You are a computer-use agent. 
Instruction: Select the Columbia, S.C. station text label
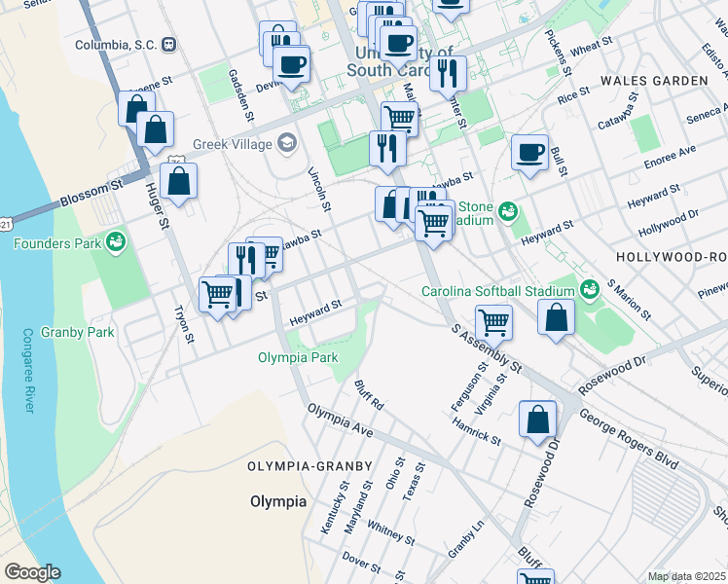pos(116,45)
